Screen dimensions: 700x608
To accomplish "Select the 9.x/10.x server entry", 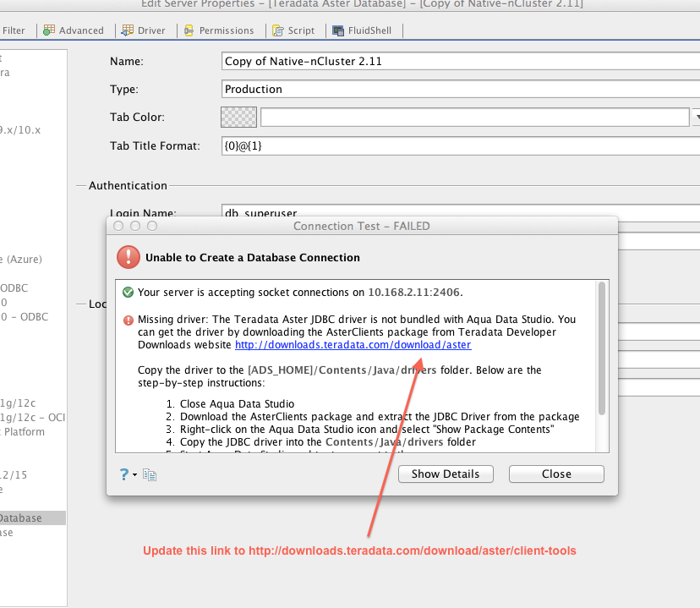I will [x=20, y=130].
